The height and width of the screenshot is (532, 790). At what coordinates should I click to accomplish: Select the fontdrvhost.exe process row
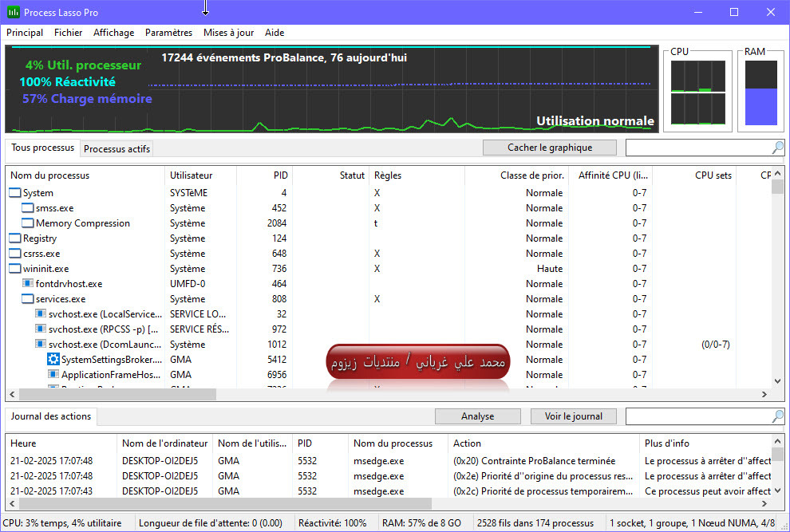(x=388, y=284)
